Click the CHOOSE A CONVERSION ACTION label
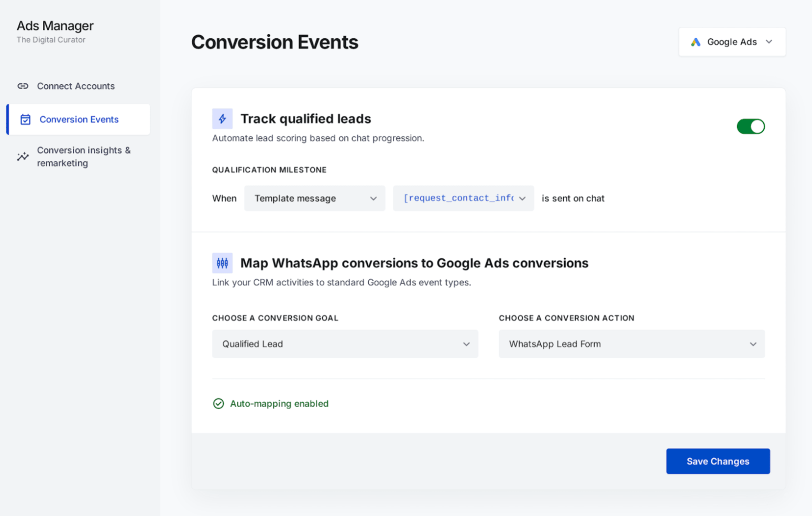812x516 pixels. coord(566,318)
